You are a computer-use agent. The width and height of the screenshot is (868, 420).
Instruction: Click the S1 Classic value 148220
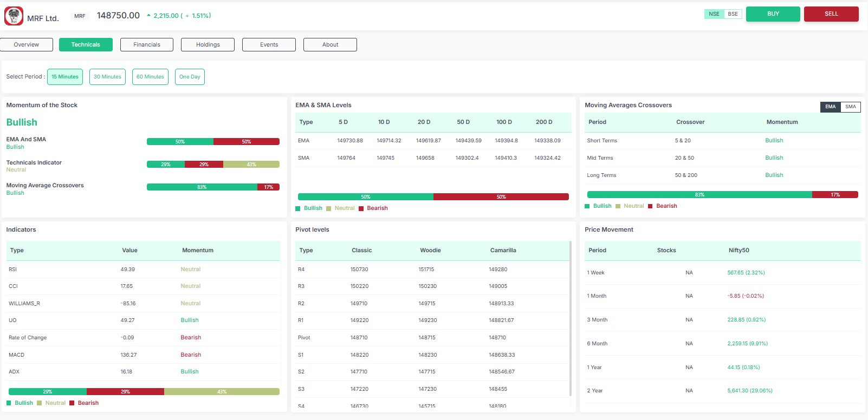coord(359,355)
